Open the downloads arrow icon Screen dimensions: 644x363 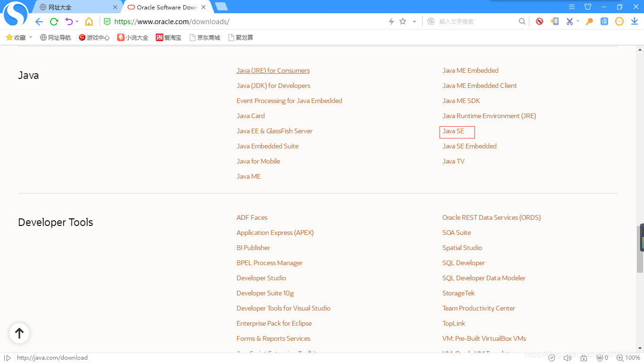[x=635, y=21]
